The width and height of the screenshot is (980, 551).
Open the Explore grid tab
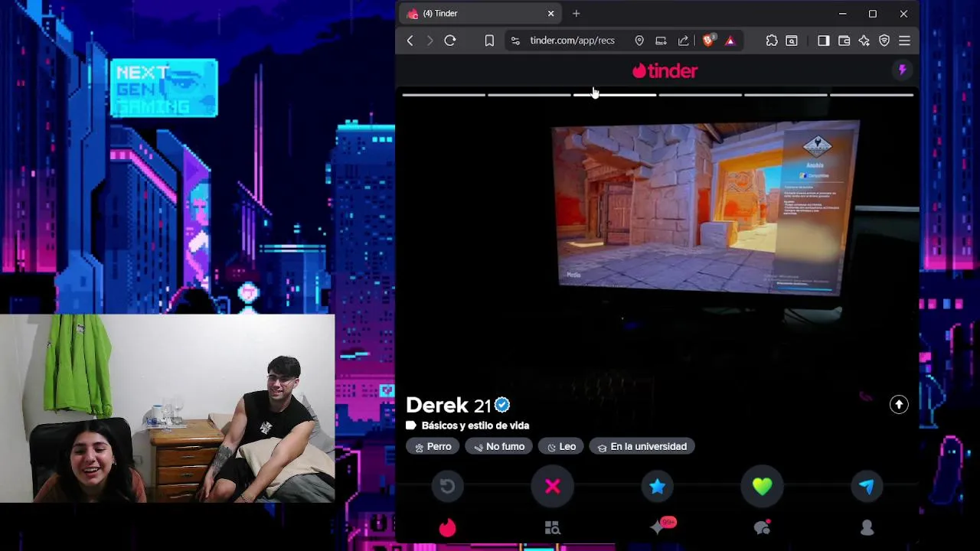[552, 527]
